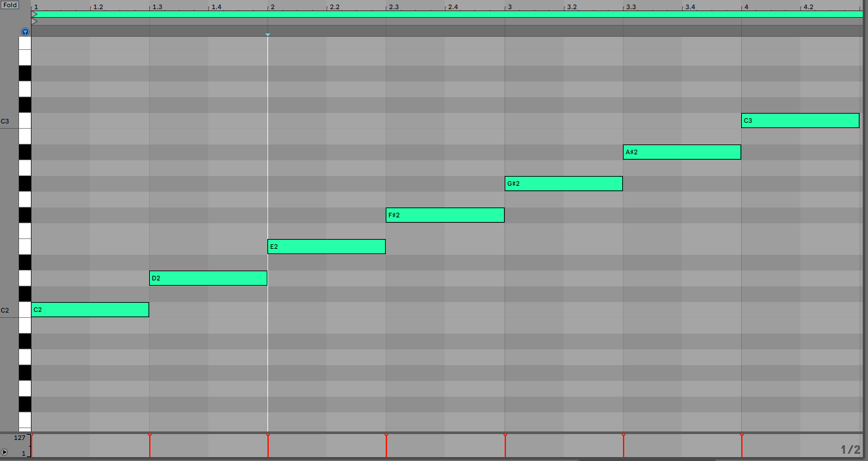Click ruler position 2.3
Viewport: 868px width, 461px height.
(394, 7)
